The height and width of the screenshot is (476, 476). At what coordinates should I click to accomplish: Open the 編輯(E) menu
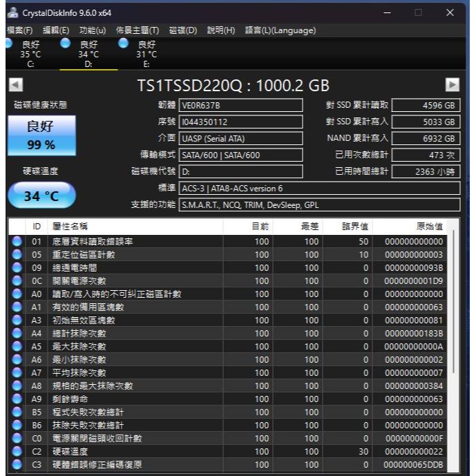coord(56,30)
